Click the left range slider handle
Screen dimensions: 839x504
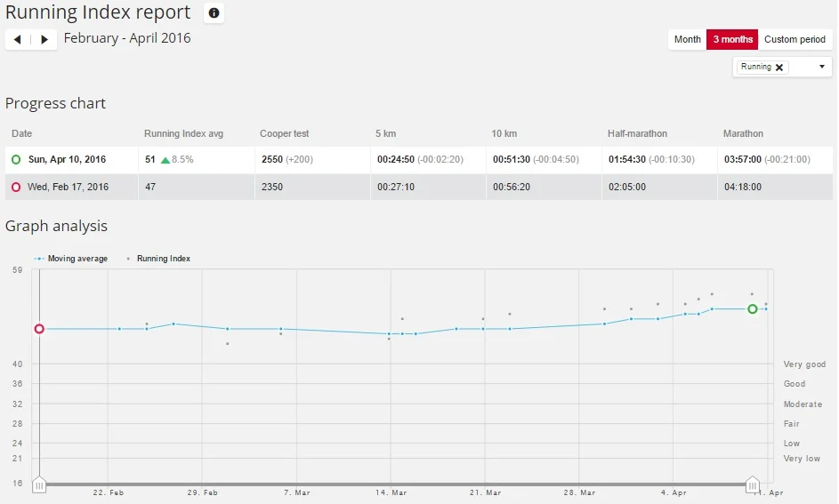pos(39,485)
